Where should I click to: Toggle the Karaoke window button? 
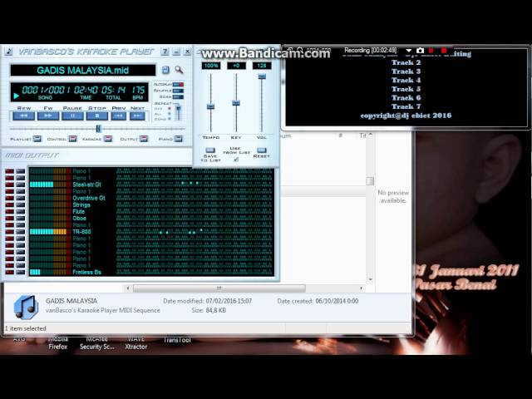point(108,139)
